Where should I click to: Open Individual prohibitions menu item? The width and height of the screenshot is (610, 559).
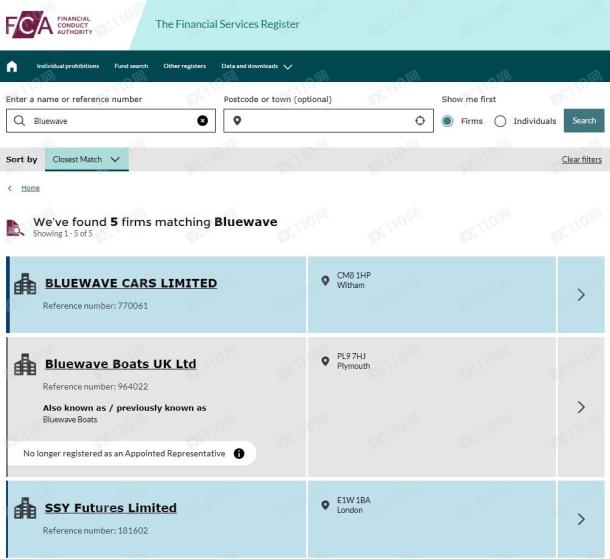point(68,66)
